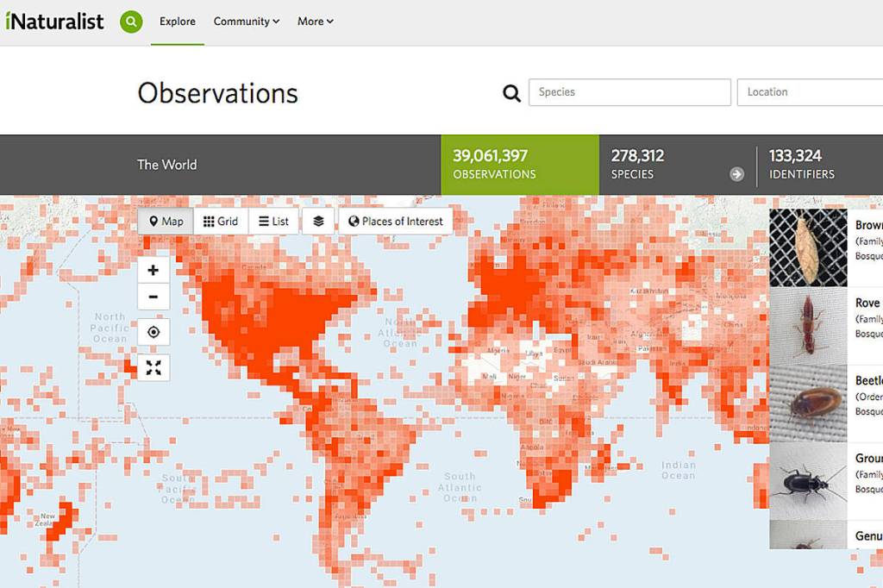Image resolution: width=883 pixels, height=588 pixels.
Task: Click the arrow icon in Species stat
Action: [x=736, y=174]
